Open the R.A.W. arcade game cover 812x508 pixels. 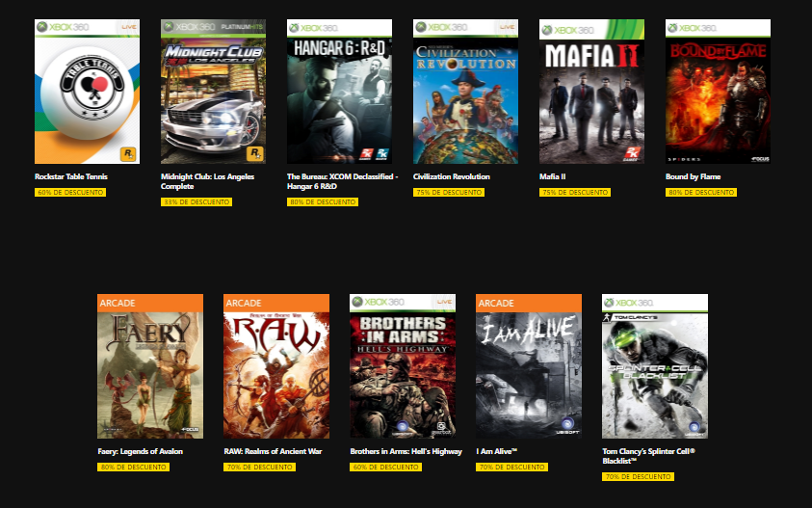[276, 366]
